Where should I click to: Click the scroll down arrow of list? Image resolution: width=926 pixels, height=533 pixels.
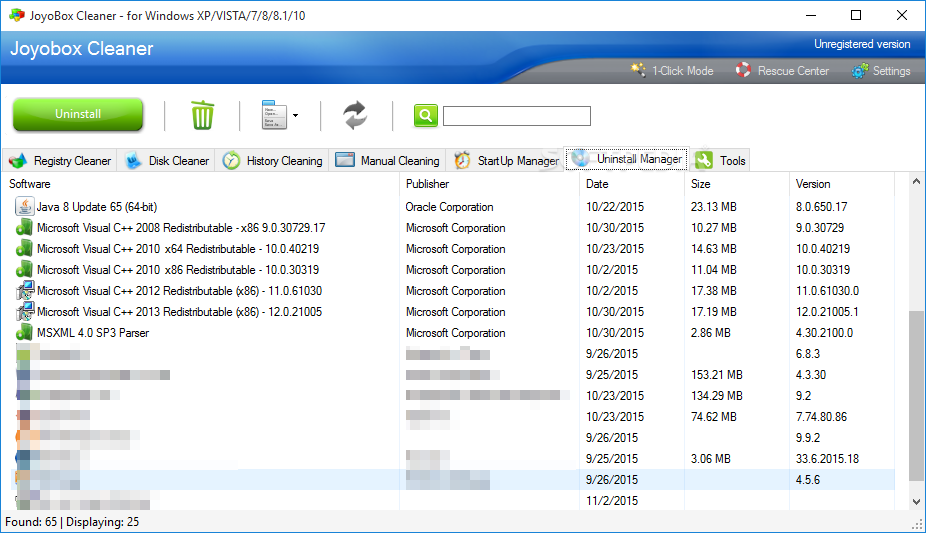[916, 502]
